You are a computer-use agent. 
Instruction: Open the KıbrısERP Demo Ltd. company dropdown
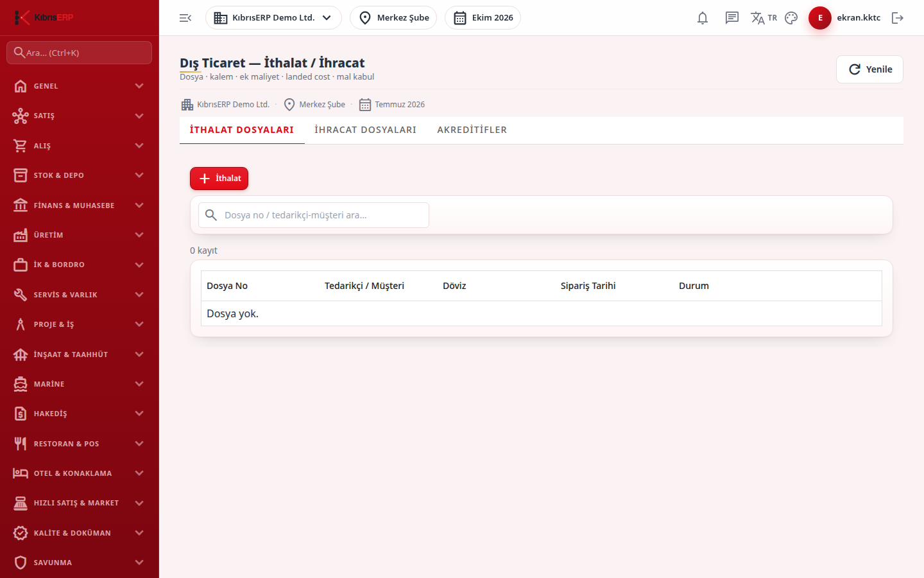click(x=273, y=18)
